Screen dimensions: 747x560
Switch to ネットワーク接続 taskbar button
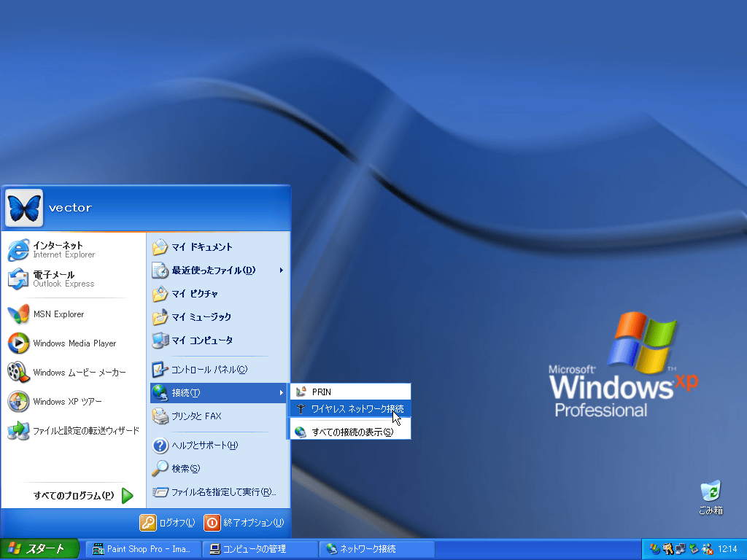pos(376,549)
